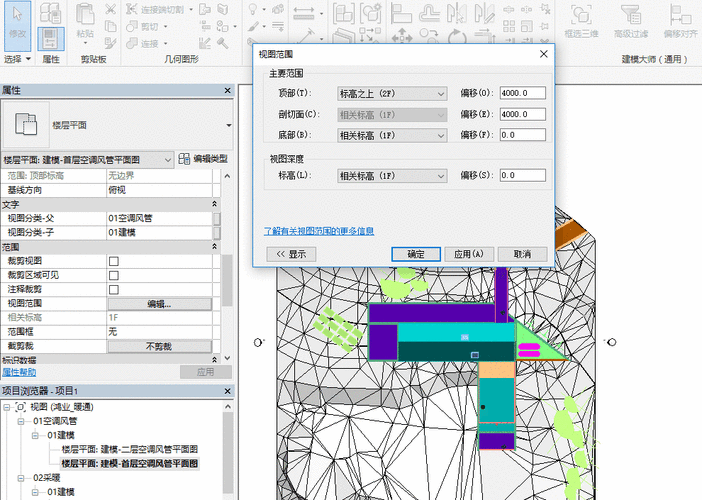Click the Pin icon
702x500 pixels.
click(x=544, y=26)
